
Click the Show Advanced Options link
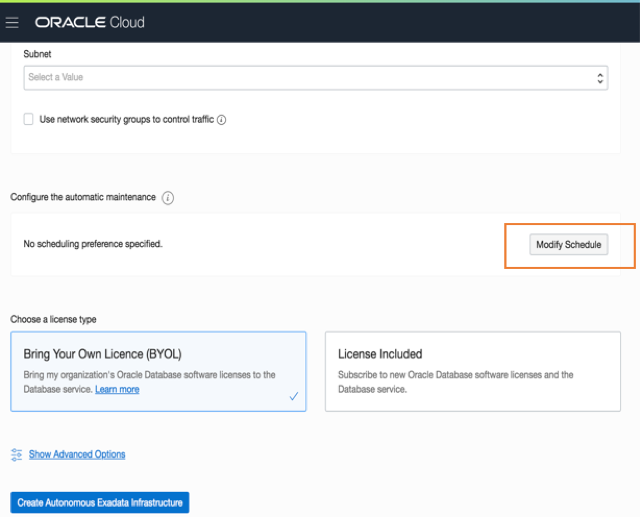pyautogui.click(x=77, y=454)
